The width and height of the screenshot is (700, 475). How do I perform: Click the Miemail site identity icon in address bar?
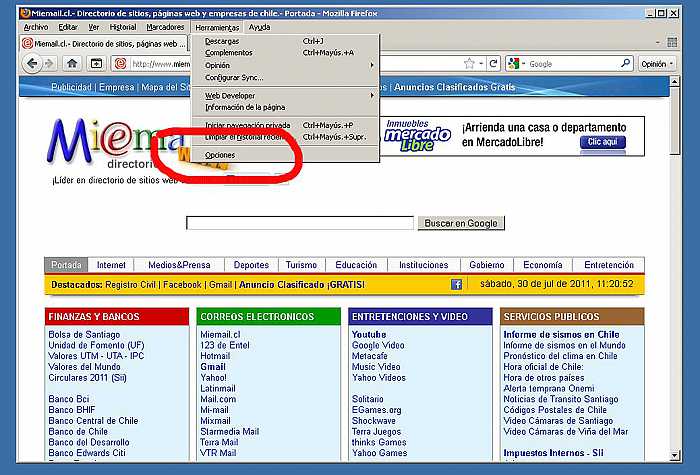(x=120, y=64)
